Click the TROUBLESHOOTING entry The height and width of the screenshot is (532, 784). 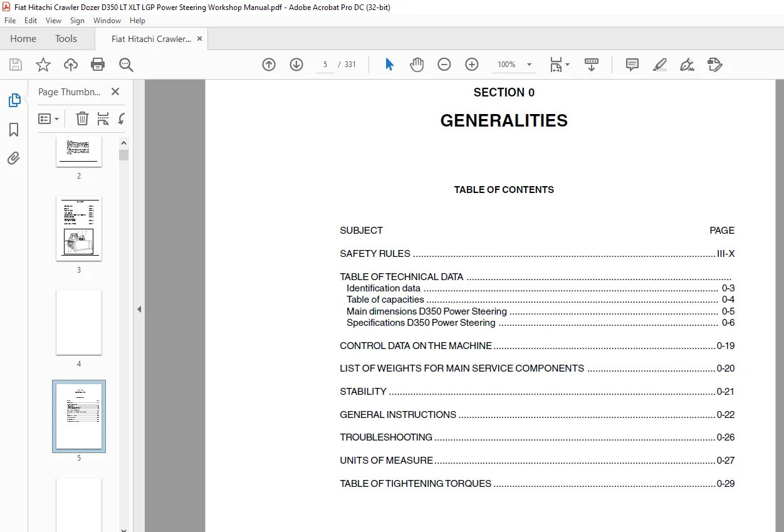click(537, 437)
